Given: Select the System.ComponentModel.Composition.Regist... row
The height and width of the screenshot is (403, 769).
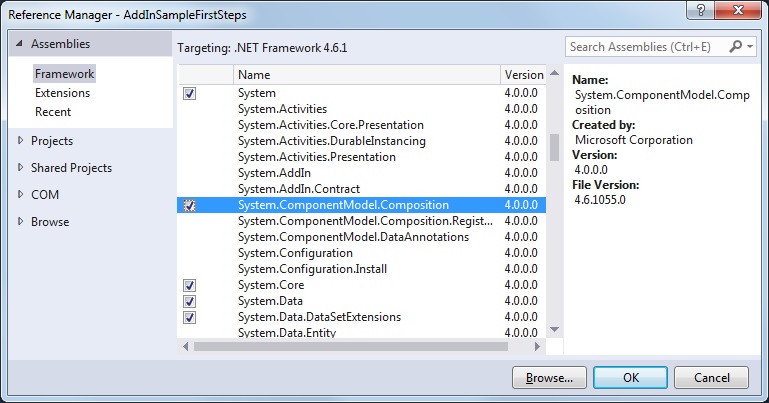Looking at the screenshot, I should pos(361,221).
